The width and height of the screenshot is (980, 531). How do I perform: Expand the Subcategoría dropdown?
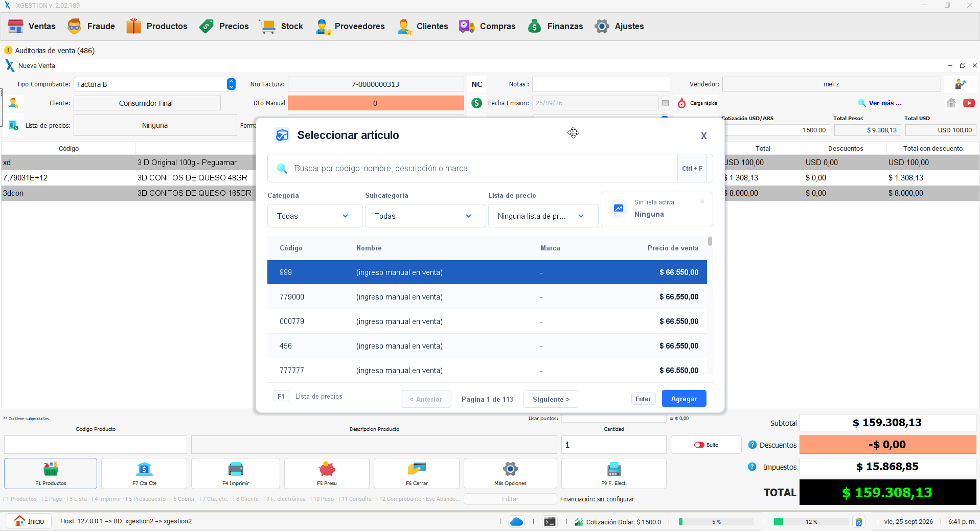pyautogui.click(x=425, y=216)
